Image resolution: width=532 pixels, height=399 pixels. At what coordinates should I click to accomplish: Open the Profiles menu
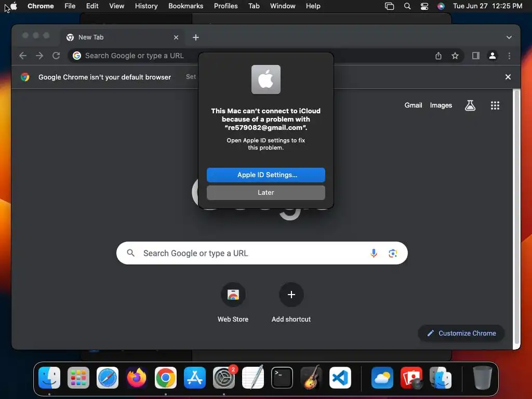pyautogui.click(x=225, y=6)
